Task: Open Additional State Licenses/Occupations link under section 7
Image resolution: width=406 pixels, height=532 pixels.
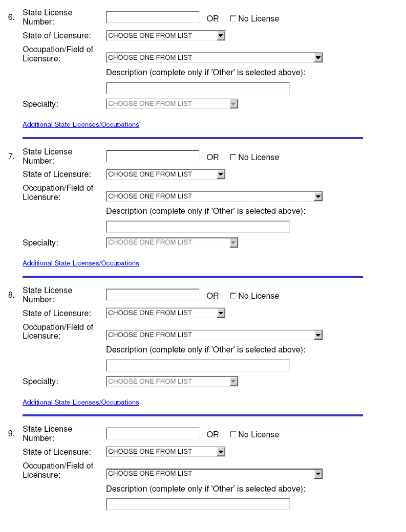Action: tap(81, 263)
